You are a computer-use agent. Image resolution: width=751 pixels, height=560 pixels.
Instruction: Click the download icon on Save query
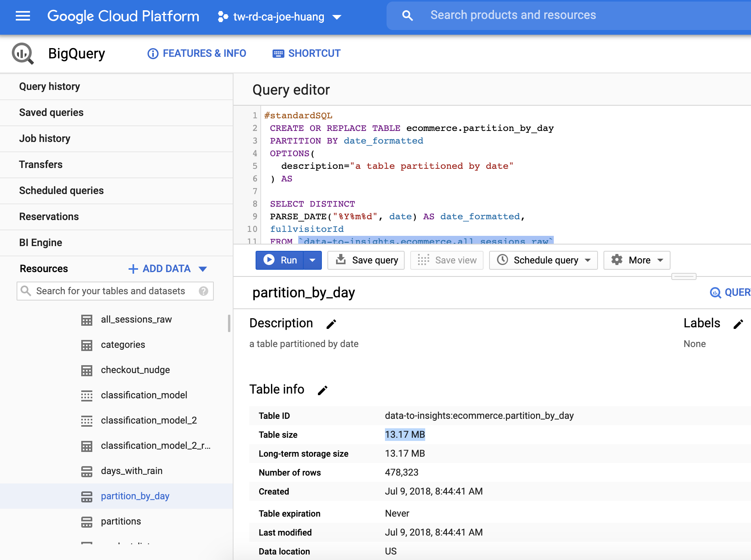click(x=341, y=260)
